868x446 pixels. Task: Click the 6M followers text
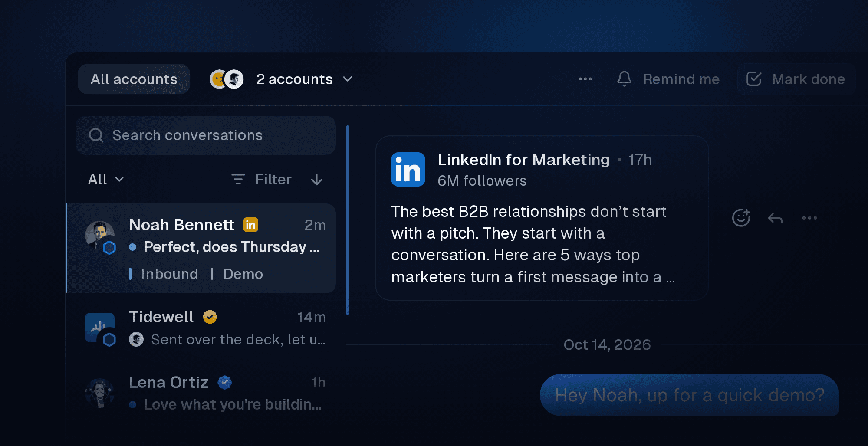(x=482, y=181)
